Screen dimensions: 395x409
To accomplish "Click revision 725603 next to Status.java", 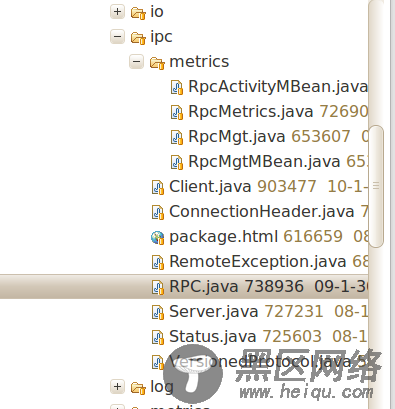I will pos(292,337).
